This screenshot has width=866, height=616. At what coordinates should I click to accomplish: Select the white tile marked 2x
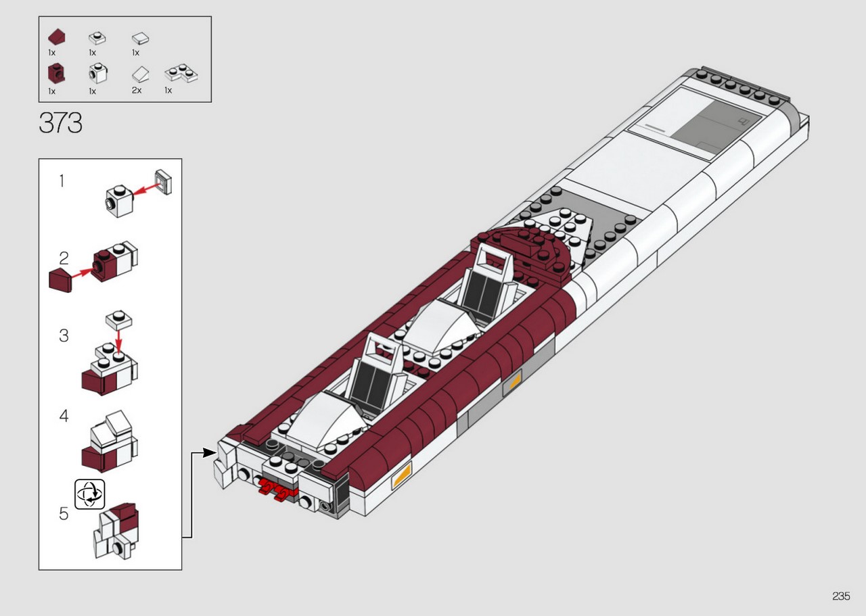pos(141,74)
